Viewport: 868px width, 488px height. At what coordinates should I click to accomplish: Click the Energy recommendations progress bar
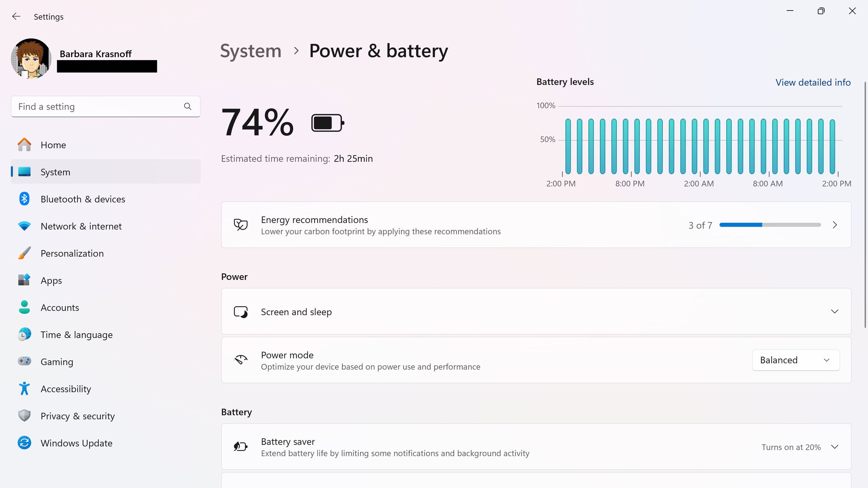click(x=770, y=224)
